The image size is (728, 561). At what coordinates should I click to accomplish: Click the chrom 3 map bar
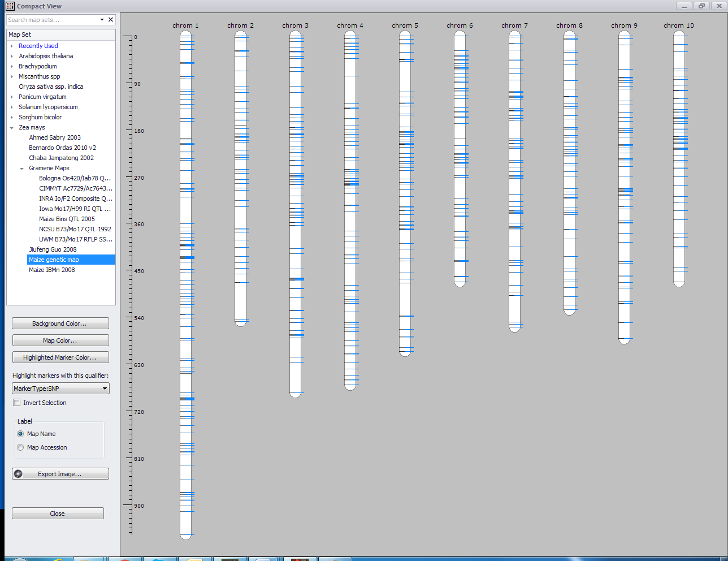[295, 214]
